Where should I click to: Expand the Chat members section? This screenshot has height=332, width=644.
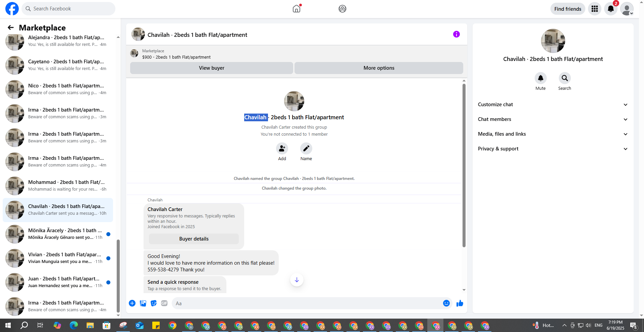tap(553, 119)
